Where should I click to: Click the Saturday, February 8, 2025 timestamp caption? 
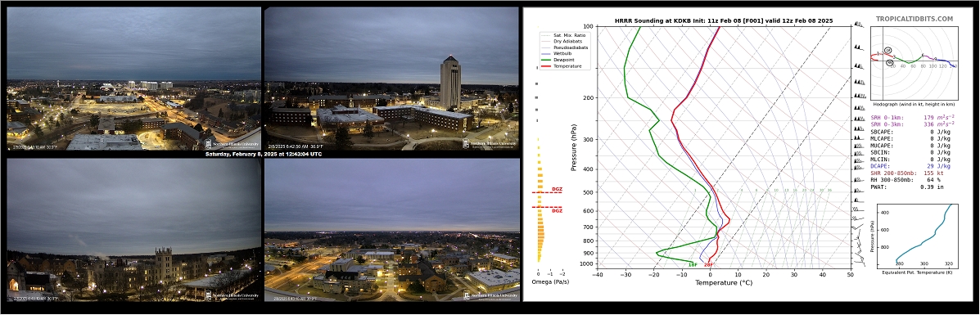[263, 155]
